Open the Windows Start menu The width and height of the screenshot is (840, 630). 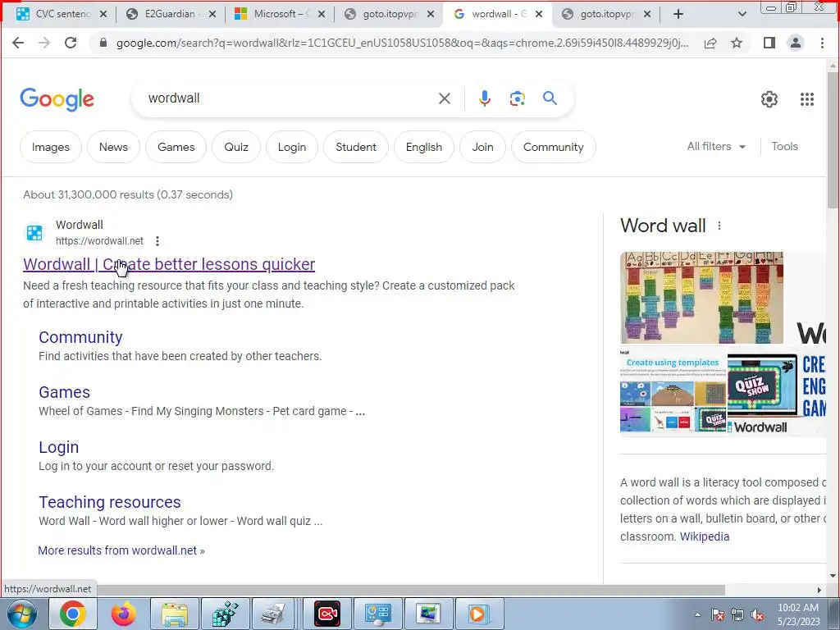pyautogui.click(x=22, y=614)
